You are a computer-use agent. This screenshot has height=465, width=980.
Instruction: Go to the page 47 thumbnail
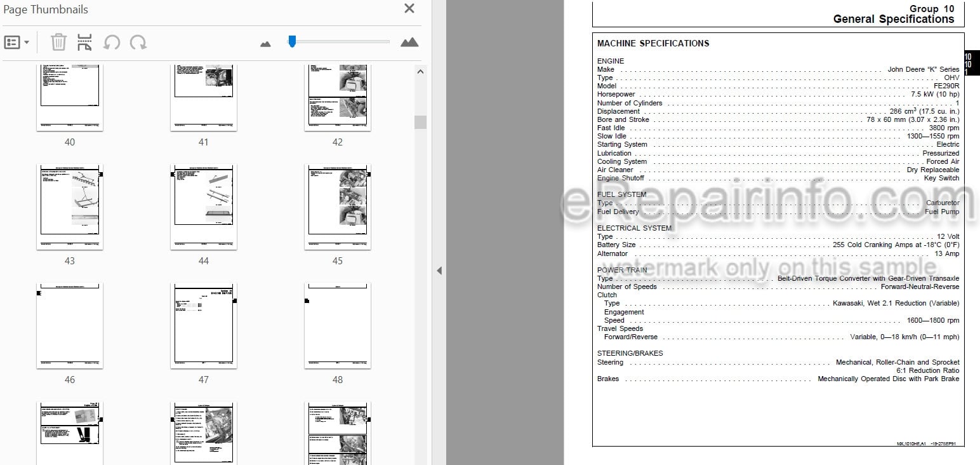coord(204,326)
